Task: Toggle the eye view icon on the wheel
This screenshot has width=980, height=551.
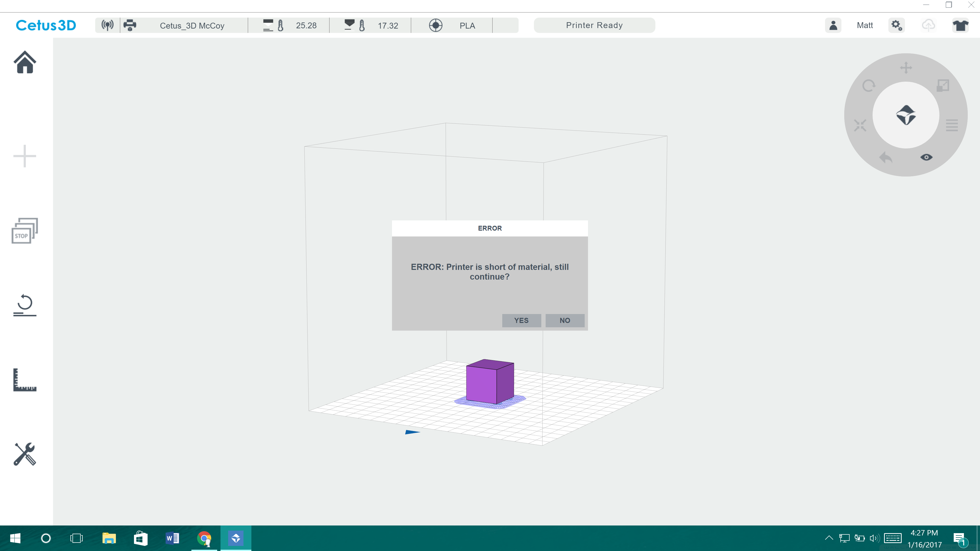Action: (926, 157)
